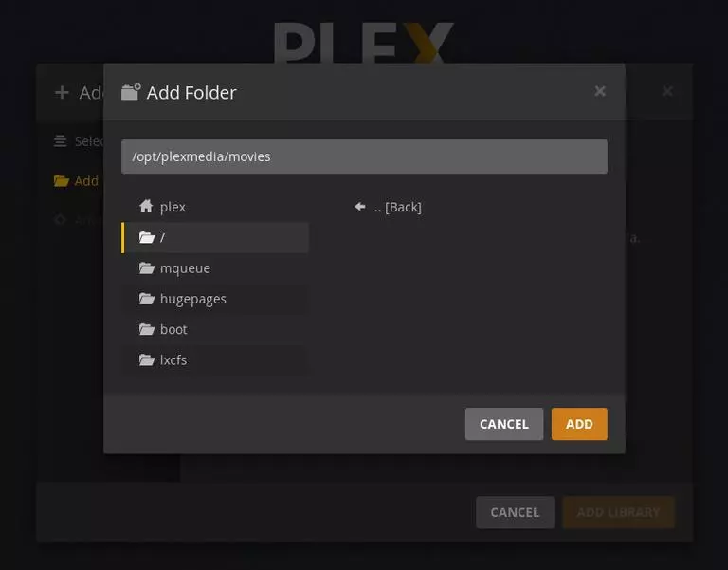Select the plex home directory
728x570 pixels.
pos(215,206)
